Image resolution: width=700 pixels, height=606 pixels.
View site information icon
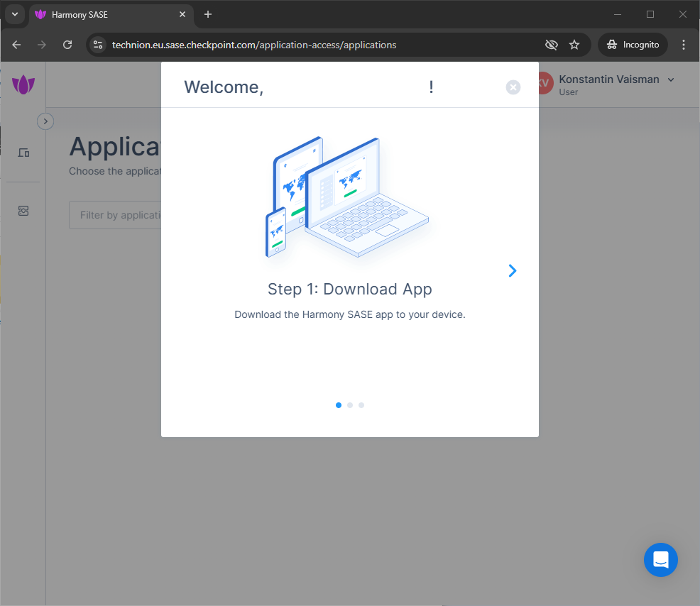(98, 45)
